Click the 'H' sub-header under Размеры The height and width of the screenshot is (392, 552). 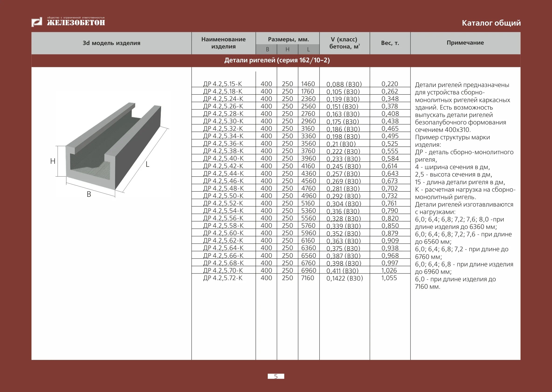tap(287, 50)
